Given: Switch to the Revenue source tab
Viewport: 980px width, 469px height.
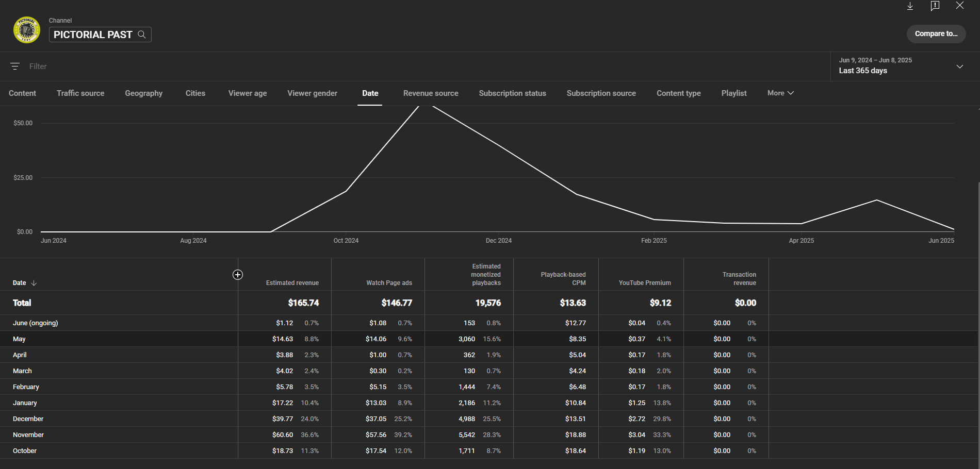Looking at the screenshot, I should click(x=431, y=93).
